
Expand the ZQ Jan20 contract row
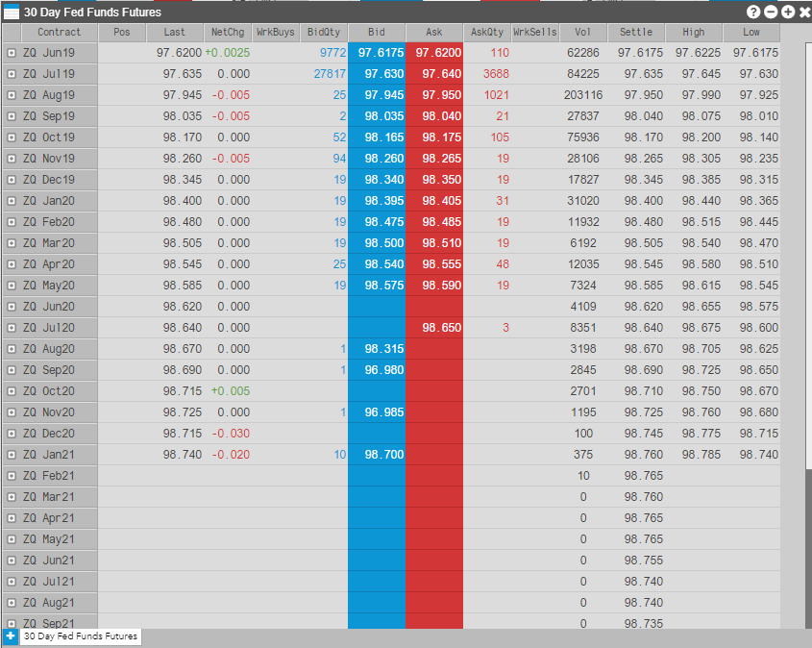click(x=12, y=201)
